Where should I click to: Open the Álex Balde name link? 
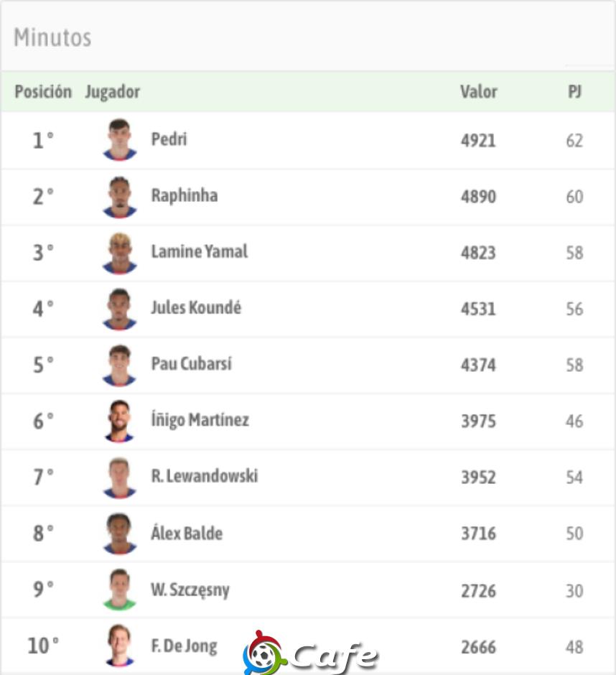point(187,533)
